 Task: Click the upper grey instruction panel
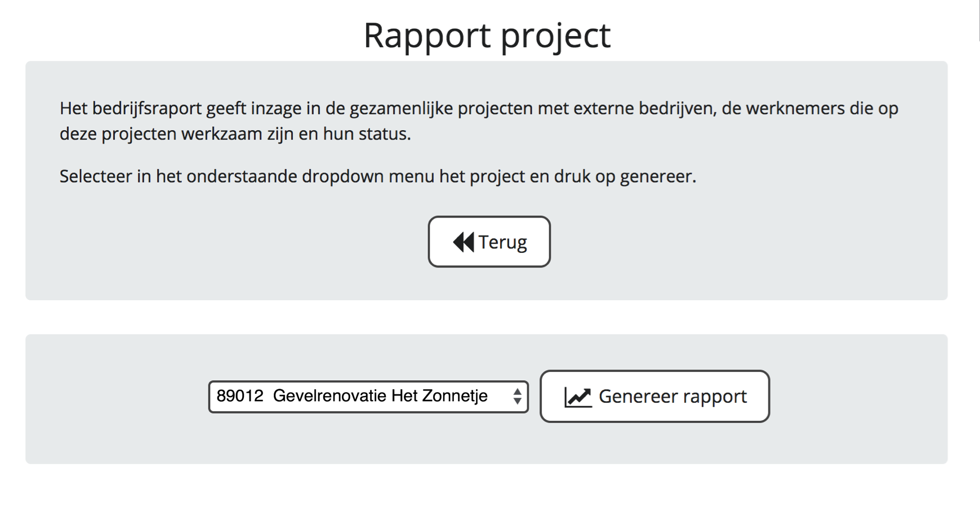[x=489, y=180]
